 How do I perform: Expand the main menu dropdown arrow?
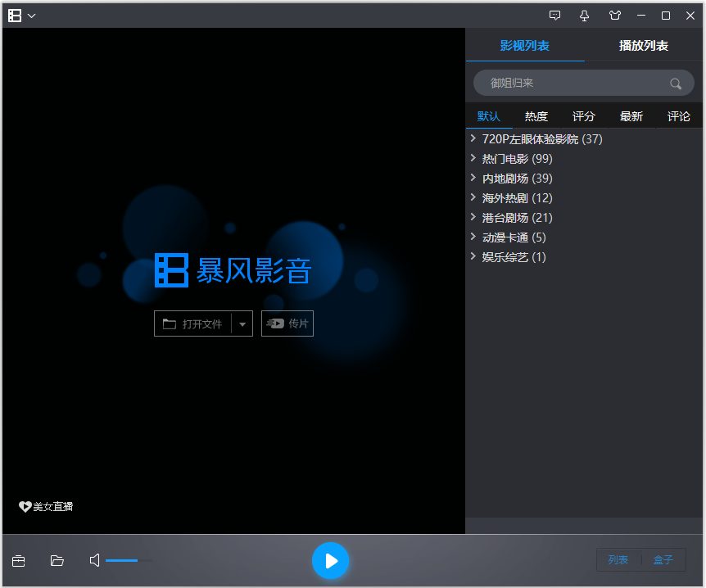[x=31, y=16]
